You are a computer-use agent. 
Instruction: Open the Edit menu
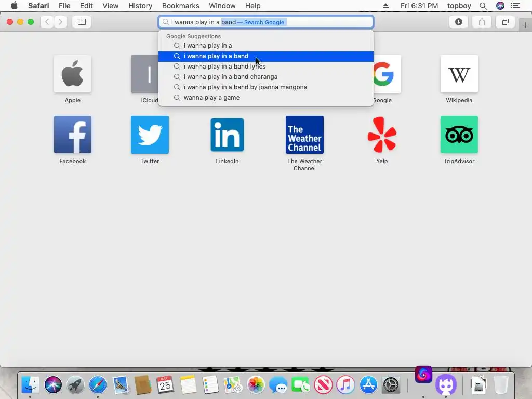(x=86, y=6)
